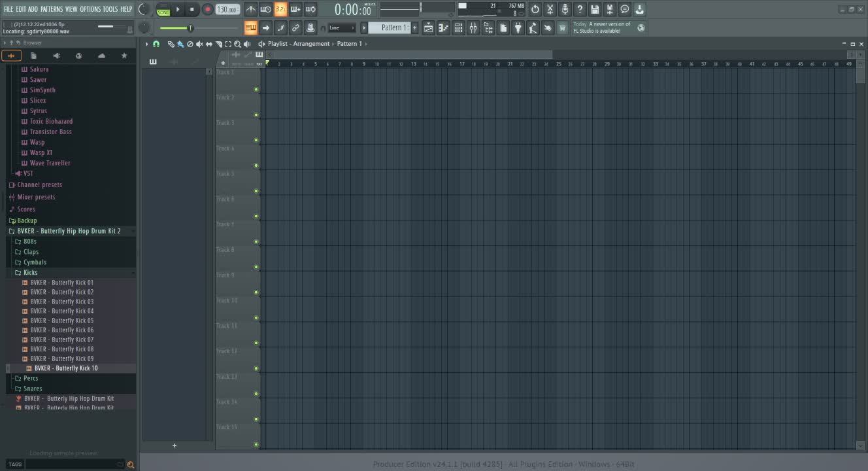Open the EDIT menu

(x=21, y=9)
